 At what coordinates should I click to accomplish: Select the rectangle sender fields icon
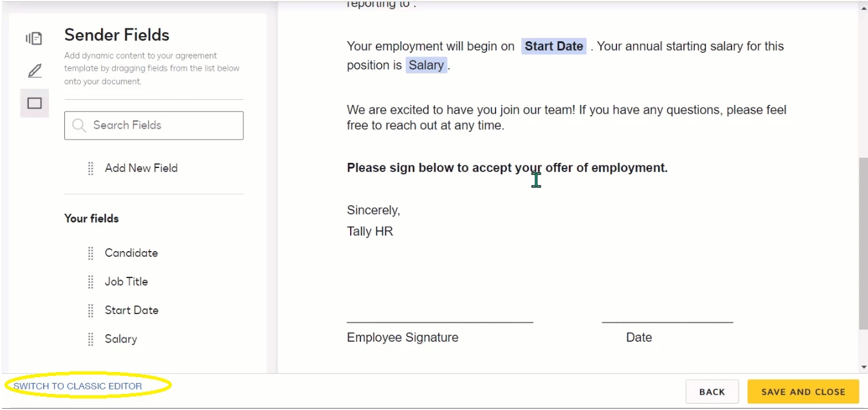coord(35,103)
